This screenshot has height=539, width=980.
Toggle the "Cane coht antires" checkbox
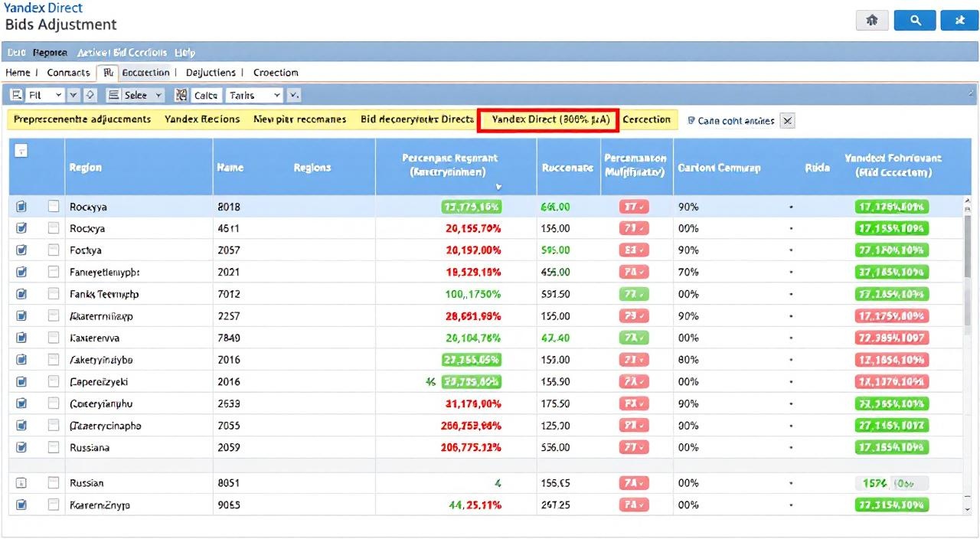point(692,120)
